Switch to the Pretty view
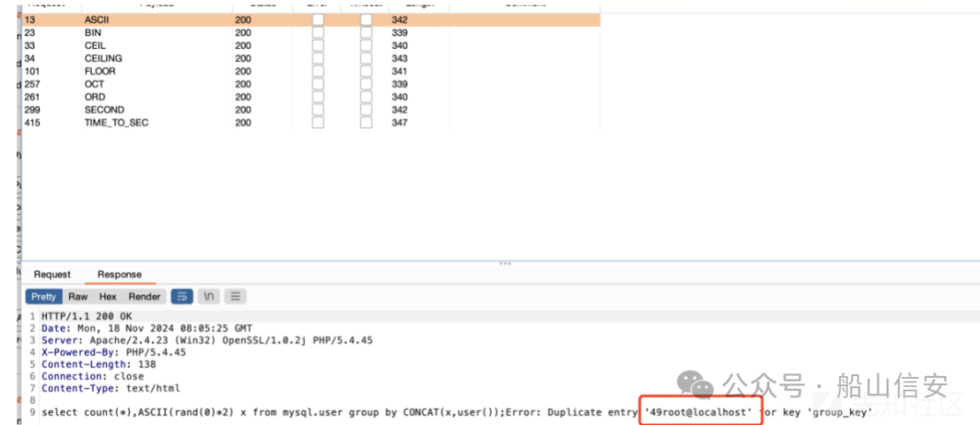980x425 pixels. (x=44, y=297)
